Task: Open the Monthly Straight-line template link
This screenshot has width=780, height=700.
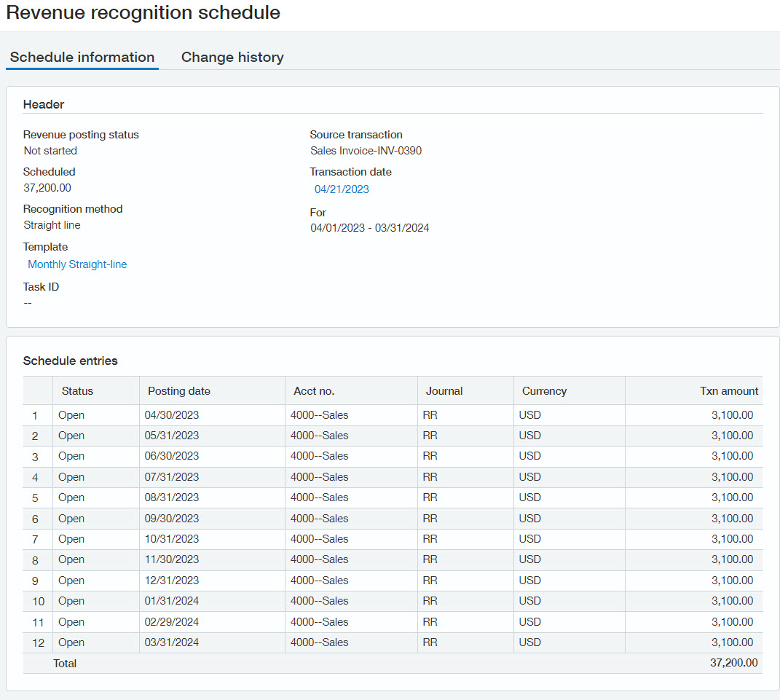Action: tap(77, 264)
